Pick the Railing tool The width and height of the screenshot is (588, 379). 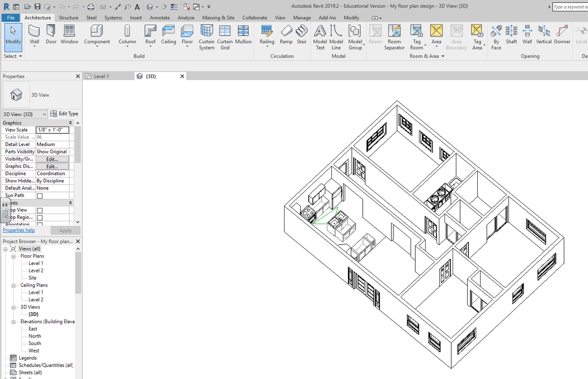[267, 36]
